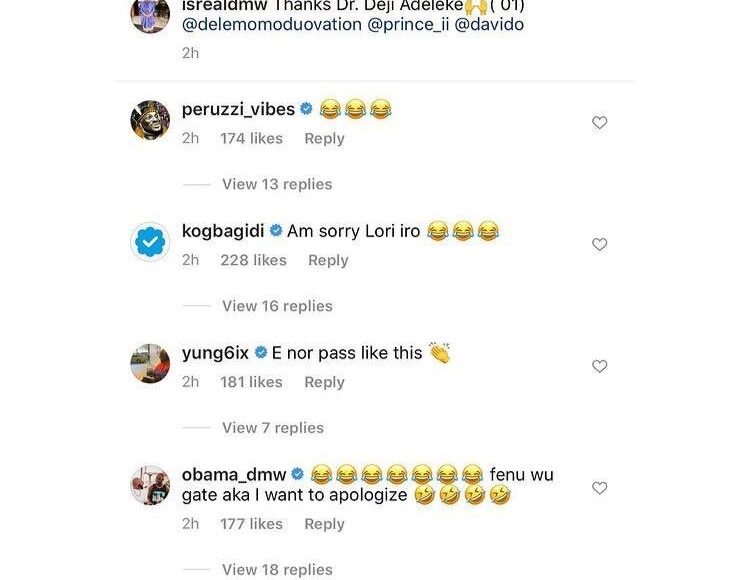Reply to kogbagidi comment

coord(328,261)
